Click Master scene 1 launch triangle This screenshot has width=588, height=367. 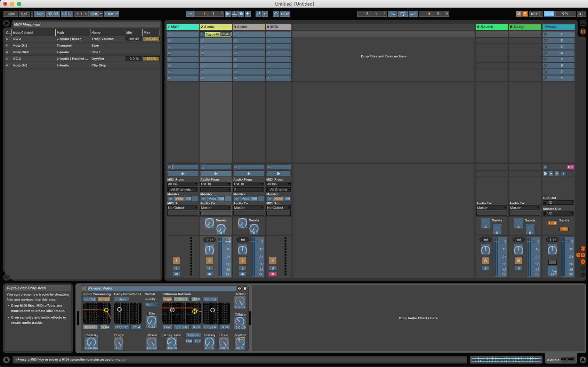click(x=545, y=34)
